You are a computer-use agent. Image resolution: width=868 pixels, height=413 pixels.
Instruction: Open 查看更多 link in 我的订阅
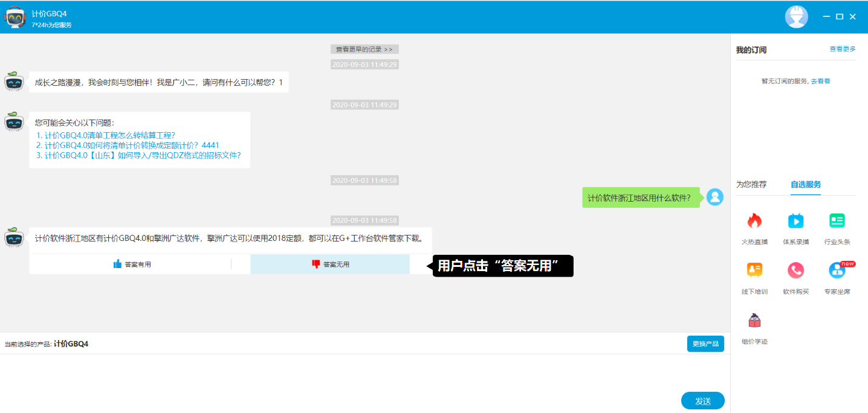tap(842, 50)
